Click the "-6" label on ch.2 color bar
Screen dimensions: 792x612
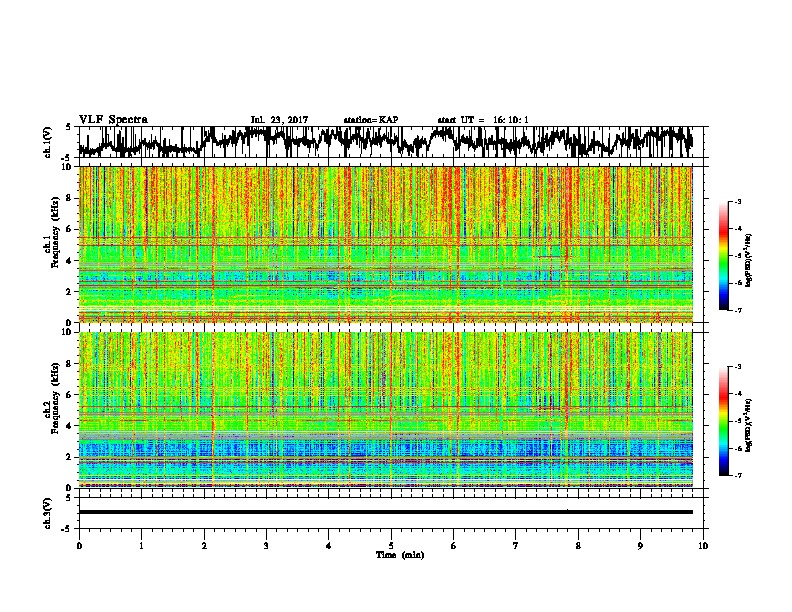pos(737,448)
